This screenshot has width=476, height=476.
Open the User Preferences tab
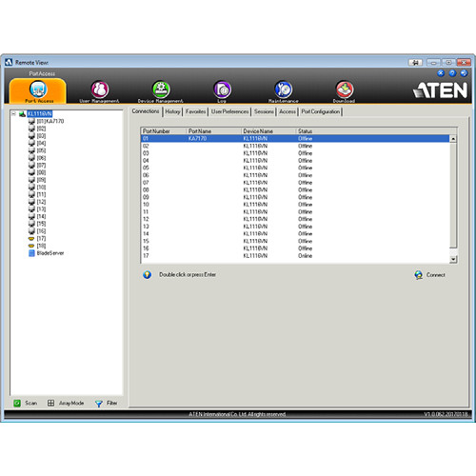pyautogui.click(x=229, y=111)
